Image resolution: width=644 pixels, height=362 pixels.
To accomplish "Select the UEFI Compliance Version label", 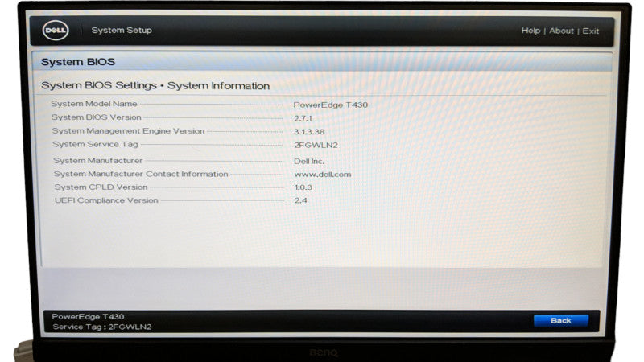I will (106, 200).
